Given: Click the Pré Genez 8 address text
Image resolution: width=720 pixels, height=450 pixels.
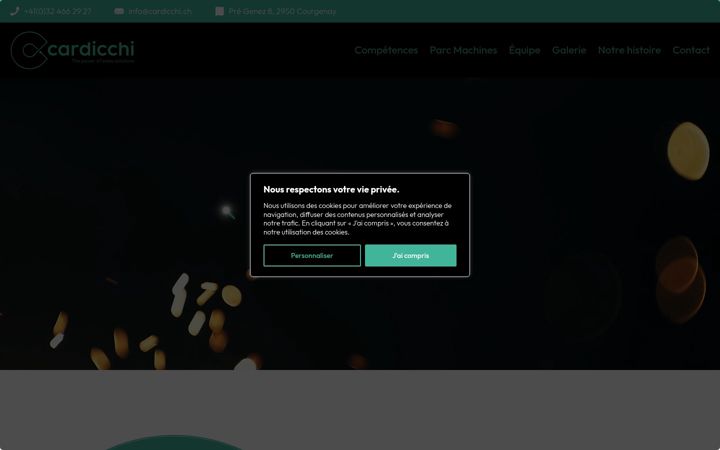Looking at the screenshot, I should click(282, 11).
